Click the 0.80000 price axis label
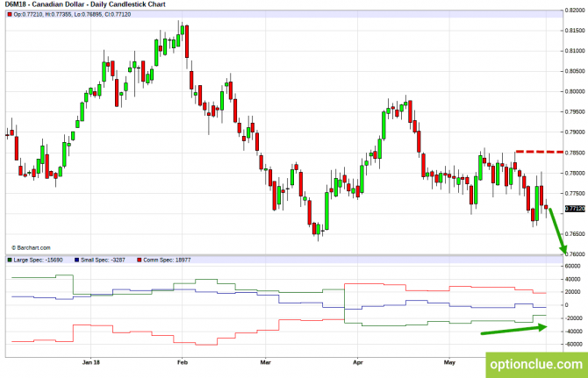Screen dimensions: 588x378 pos(575,91)
